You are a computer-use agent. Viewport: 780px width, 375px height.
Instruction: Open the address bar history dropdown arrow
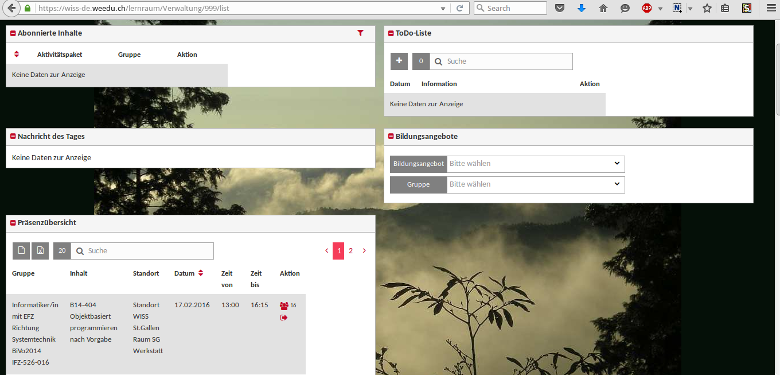click(443, 8)
